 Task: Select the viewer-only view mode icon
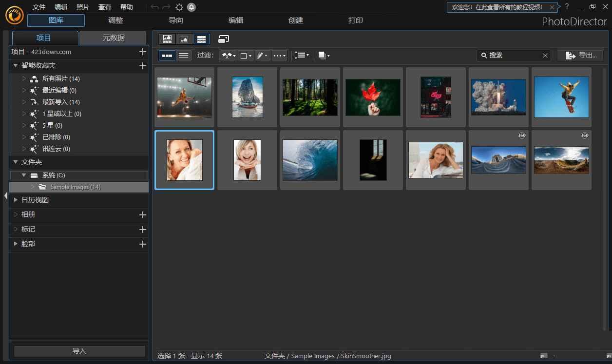(184, 38)
